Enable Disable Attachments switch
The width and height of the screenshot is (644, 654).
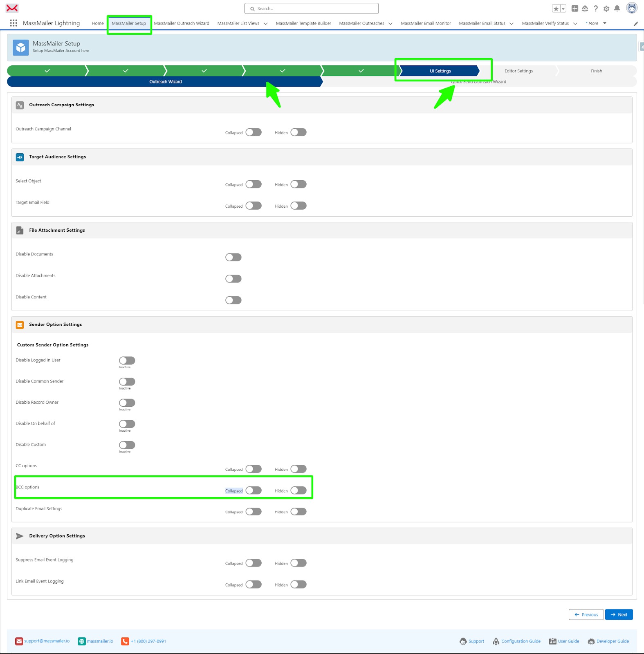tap(233, 279)
